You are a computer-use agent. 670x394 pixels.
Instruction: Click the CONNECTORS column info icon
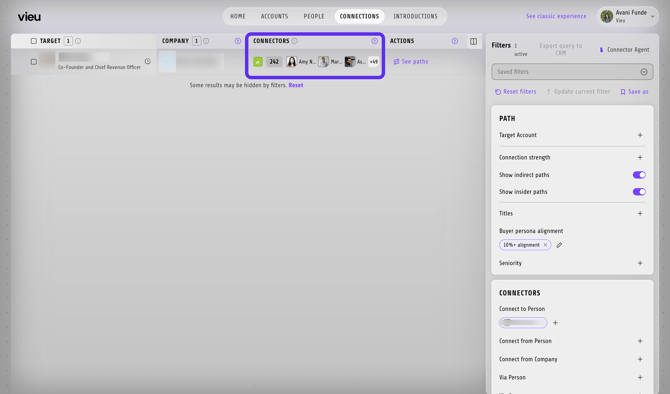tap(294, 41)
